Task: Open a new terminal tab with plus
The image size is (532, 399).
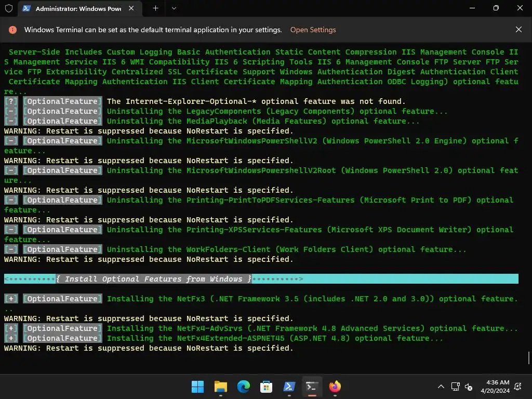Action: click(155, 8)
